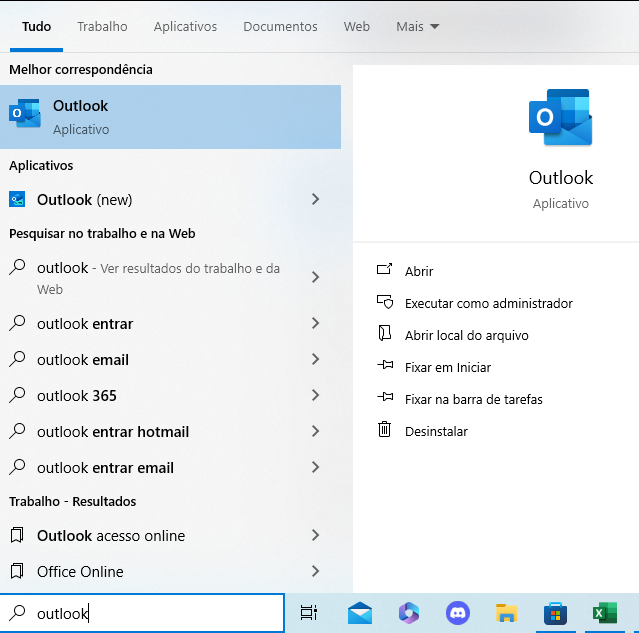Click Abrir to open Outlook
The image size is (639, 633).
(x=419, y=271)
